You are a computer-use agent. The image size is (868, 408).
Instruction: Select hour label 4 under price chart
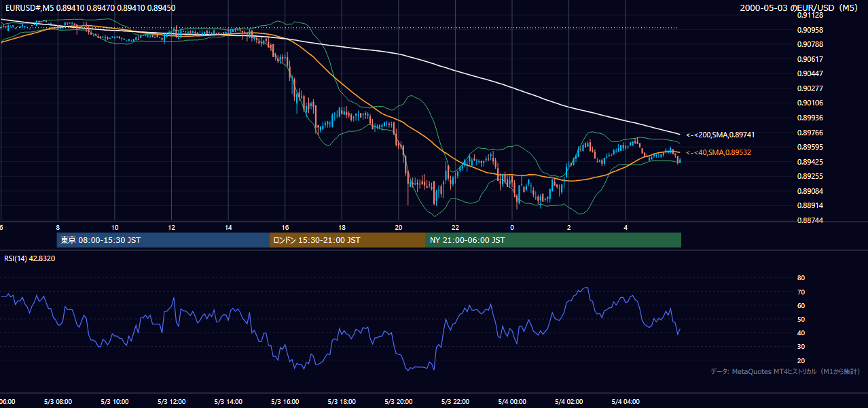coord(626,227)
